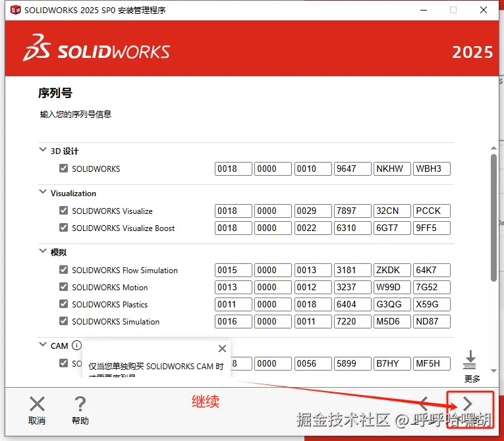The width and height of the screenshot is (504, 441).
Task: Click the scrollbar up arrow
Action: pyautogui.click(x=493, y=148)
